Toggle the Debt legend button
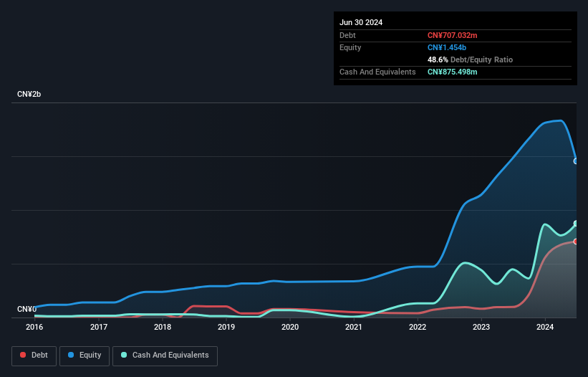Viewport: 588px width, 377px height. coord(34,355)
